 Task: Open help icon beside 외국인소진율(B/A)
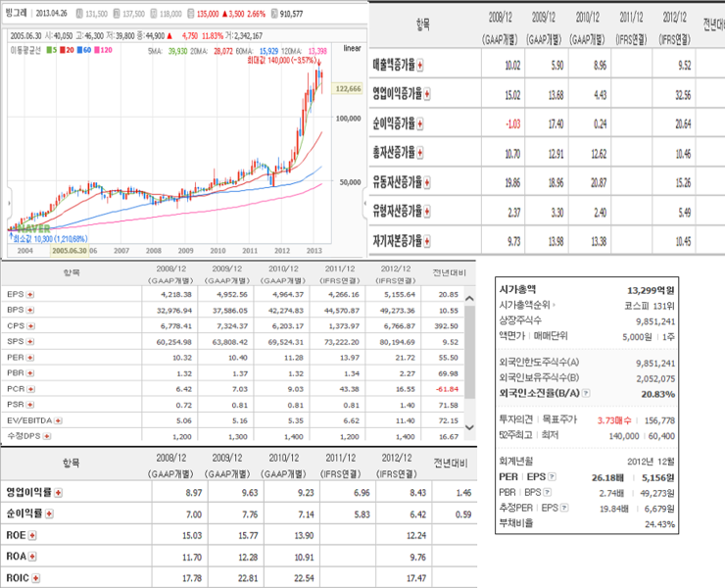click(586, 393)
